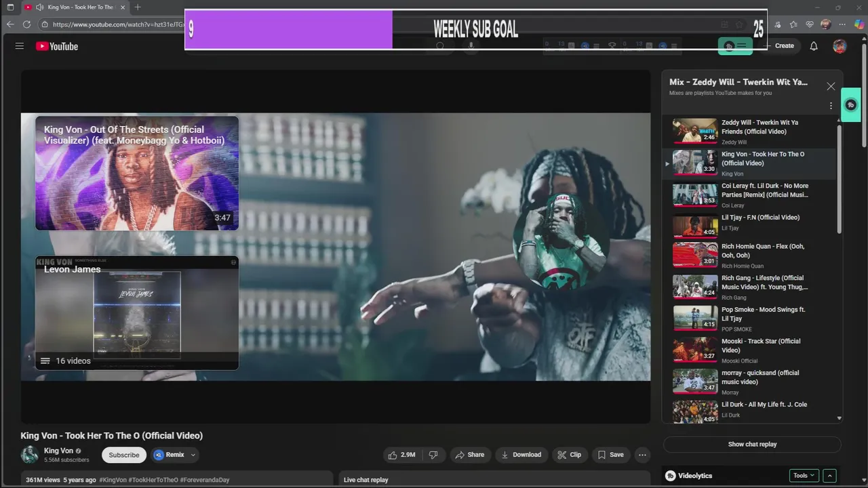Click the address bar URL
The image size is (868, 488).
coord(118,24)
